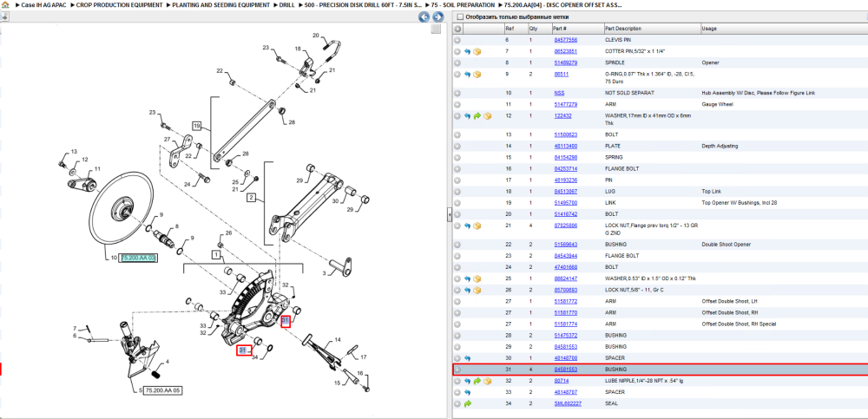
Task: Add CLEVIS PIN row with plus icon
Action: [x=457, y=41]
